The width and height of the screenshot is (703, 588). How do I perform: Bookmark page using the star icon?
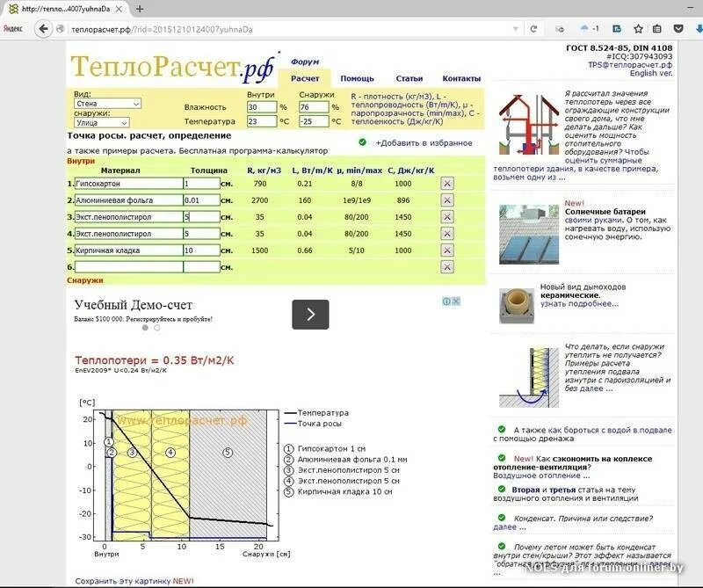pos(638,29)
